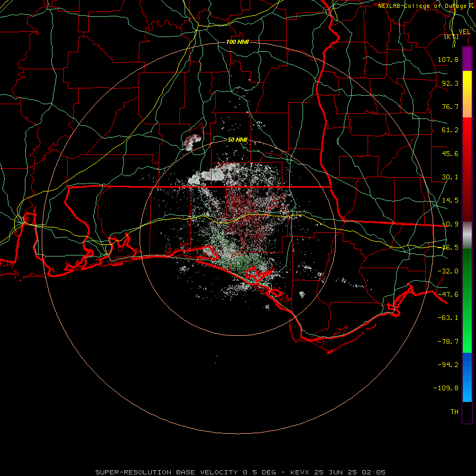Click the -78.7 velocity scale value

[x=448, y=342]
